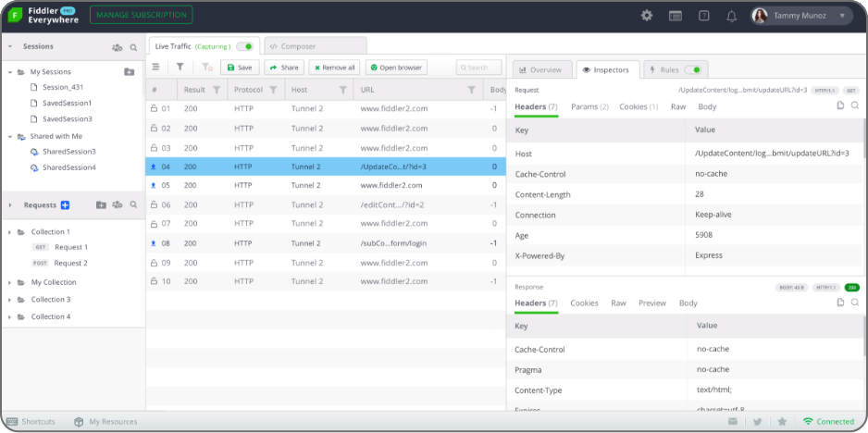Viewport: 868px width, 433px height.
Task: Open the response Raw tab
Action: [618, 303]
